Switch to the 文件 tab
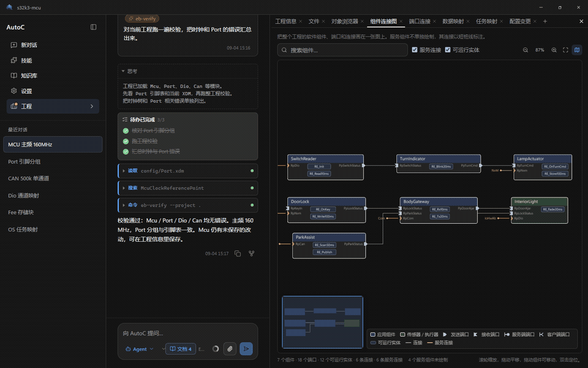588x368 pixels. click(314, 21)
